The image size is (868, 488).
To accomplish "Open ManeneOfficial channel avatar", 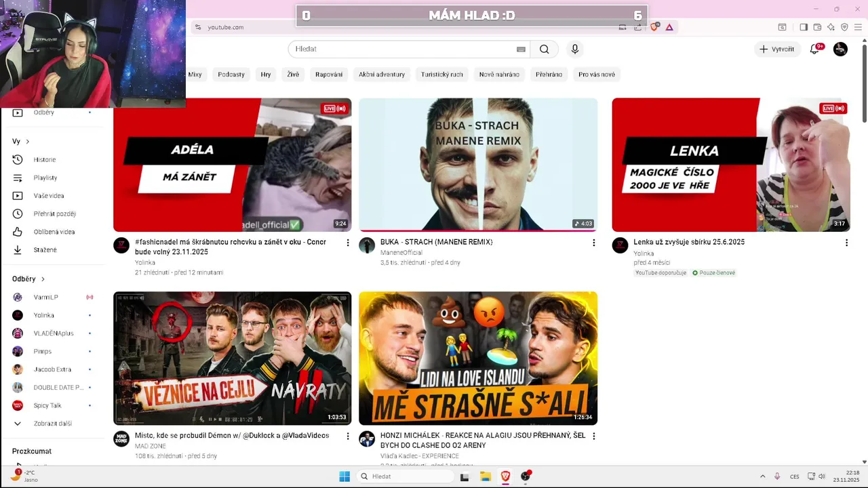I will tap(367, 245).
